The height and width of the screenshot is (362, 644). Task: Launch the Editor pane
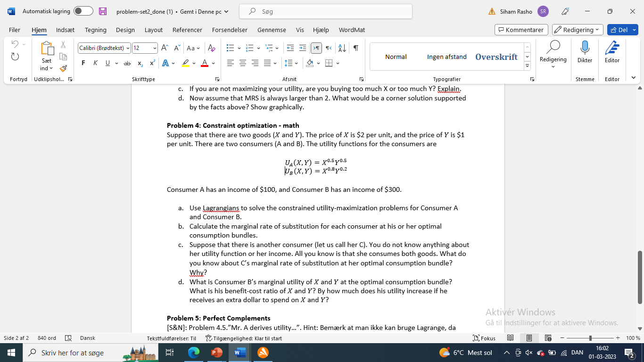click(x=611, y=53)
